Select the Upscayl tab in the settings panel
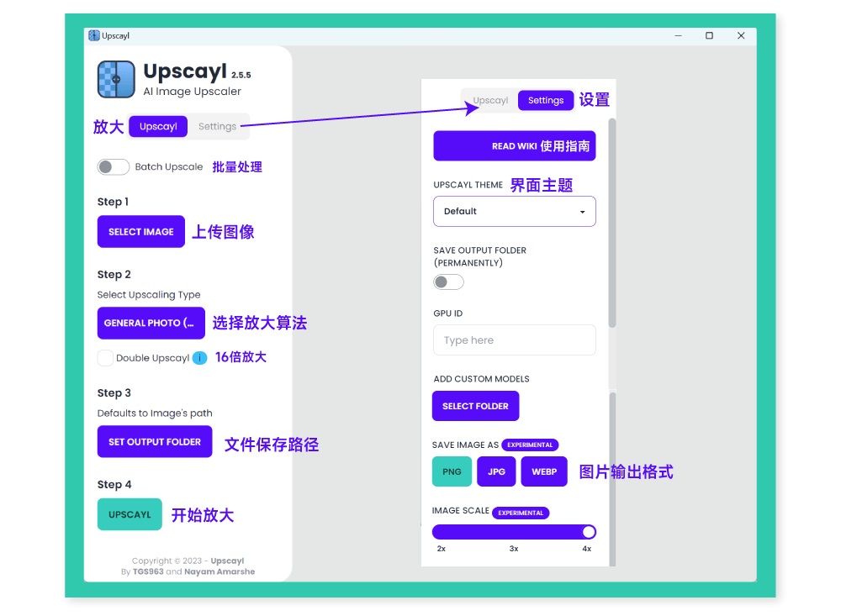 point(490,100)
